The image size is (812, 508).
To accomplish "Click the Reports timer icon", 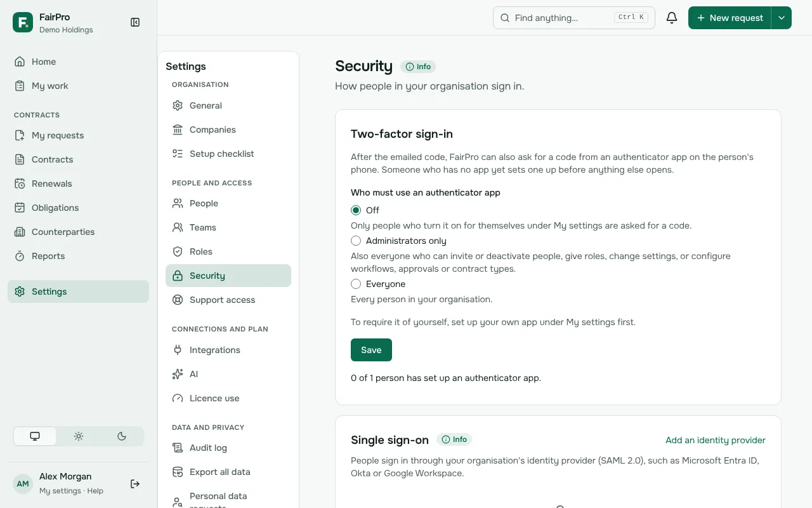I will 20,256.
